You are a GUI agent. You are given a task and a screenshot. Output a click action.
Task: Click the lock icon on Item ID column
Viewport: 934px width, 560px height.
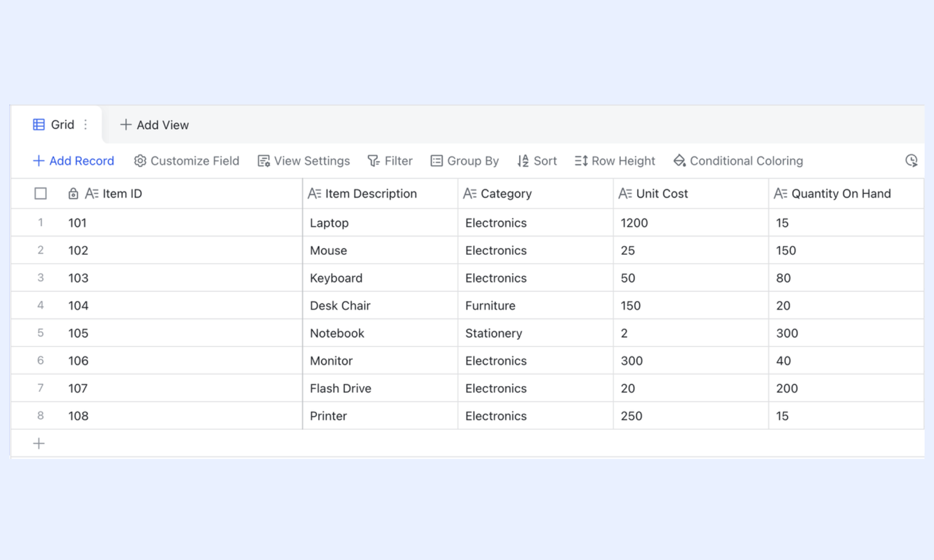(73, 194)
